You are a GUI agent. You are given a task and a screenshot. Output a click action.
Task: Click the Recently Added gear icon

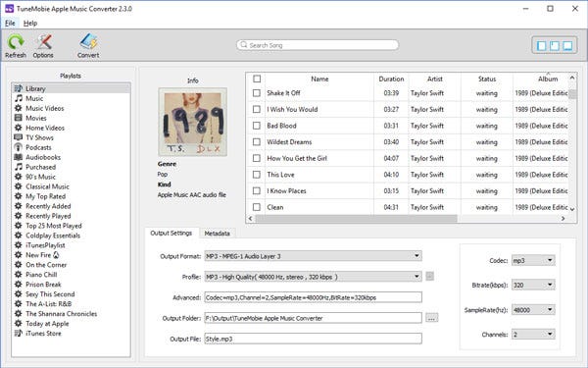pos(18,206)
